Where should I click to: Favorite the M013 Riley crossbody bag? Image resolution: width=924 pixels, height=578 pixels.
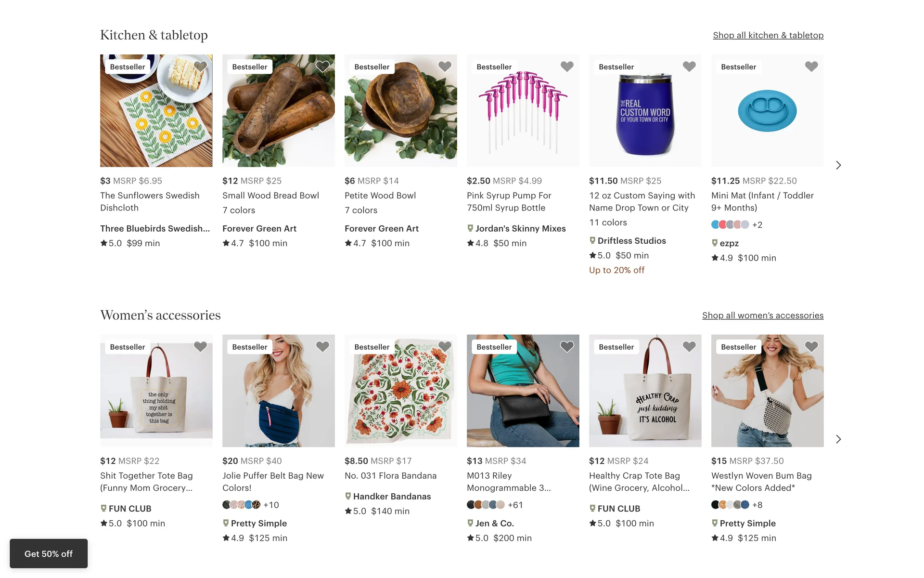(x=567, y=346)
